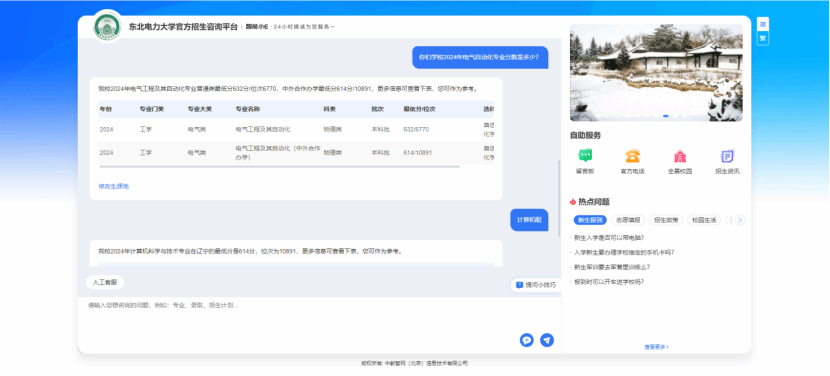Click the 东北电力大学官方招生咨询平台 title
Screen dimensions: 830x376
pyautogui.click(x=183, y=26)
